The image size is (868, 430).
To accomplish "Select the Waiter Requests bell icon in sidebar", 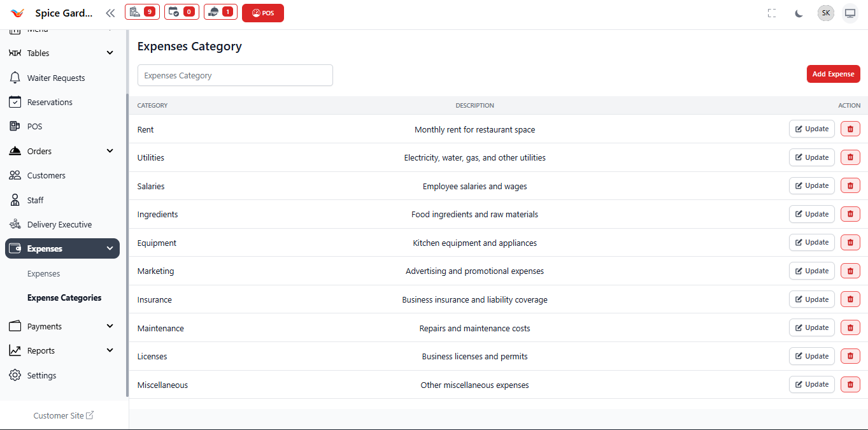I will coord(15,77).
